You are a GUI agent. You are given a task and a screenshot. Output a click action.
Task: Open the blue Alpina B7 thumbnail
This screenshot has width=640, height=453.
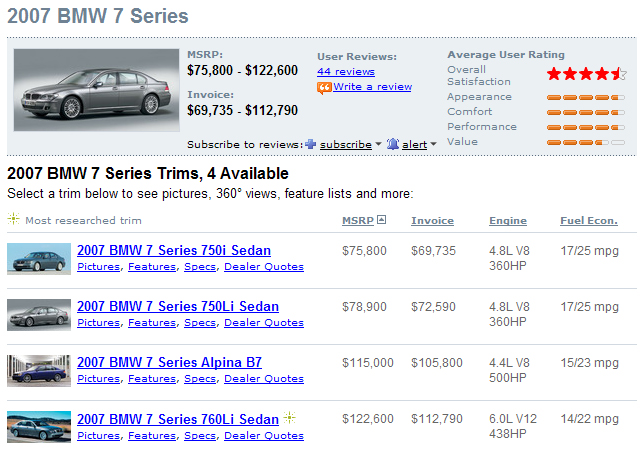pos(39,371)
